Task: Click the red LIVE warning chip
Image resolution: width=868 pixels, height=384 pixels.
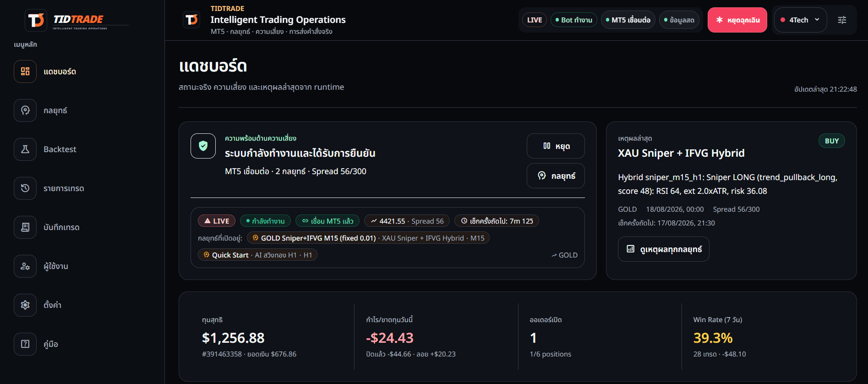Action: (x=217, y=221)
